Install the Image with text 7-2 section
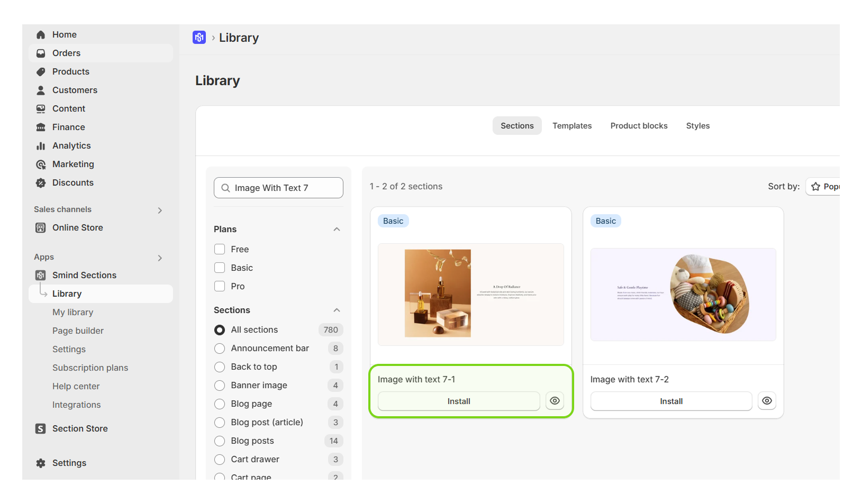 [x=671, y=401]
